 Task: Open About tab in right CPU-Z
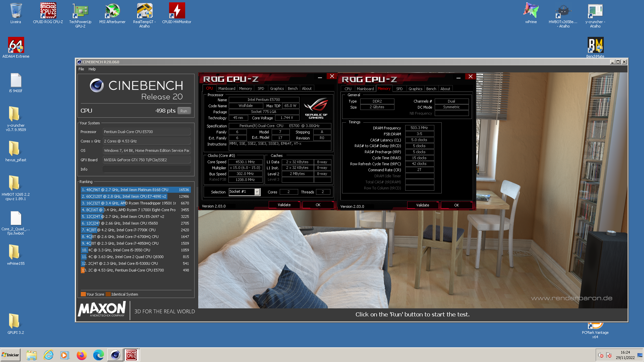tap(445, 89)
